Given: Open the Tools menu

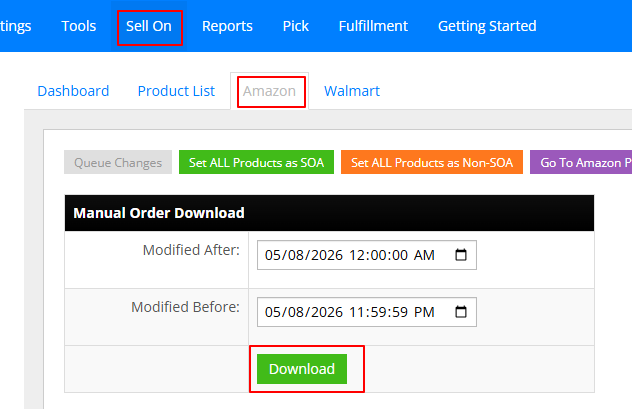Looking at the screenshot, I should coord(79,26).
